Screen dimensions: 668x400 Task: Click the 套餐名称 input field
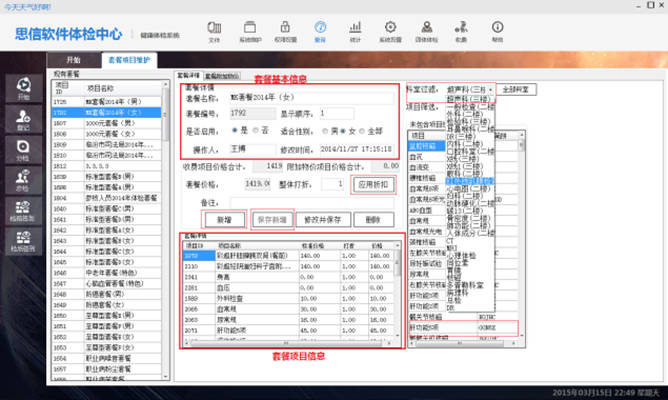pyautogui.click(x=311, y=98)
